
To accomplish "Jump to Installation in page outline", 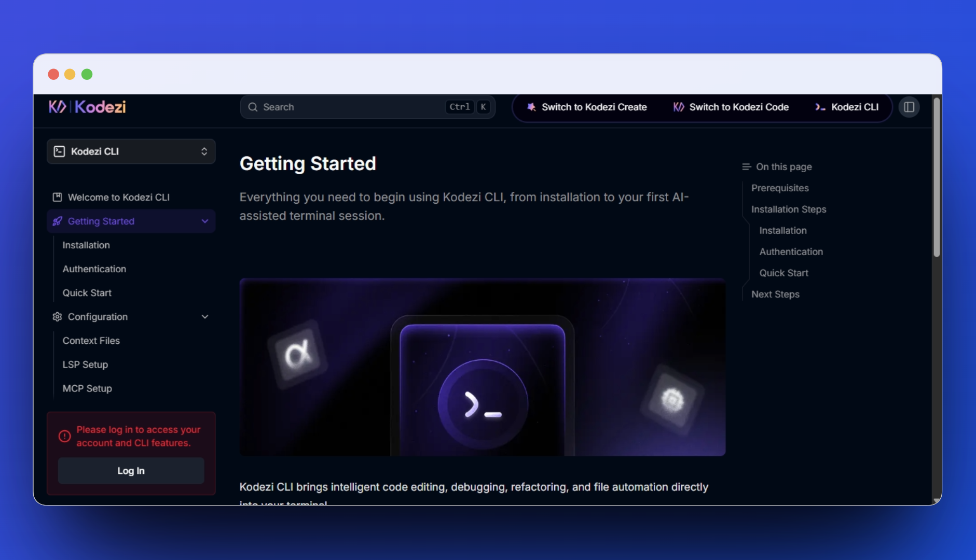I will 783,231.
